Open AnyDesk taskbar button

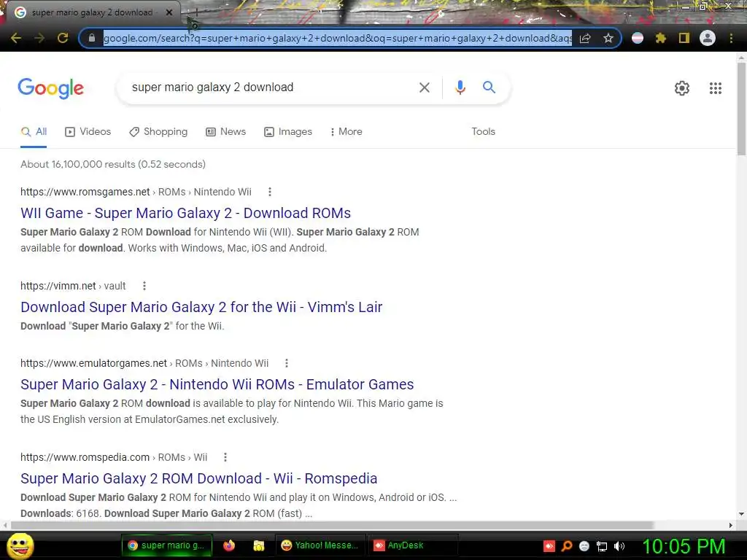[x=413, y=545]
